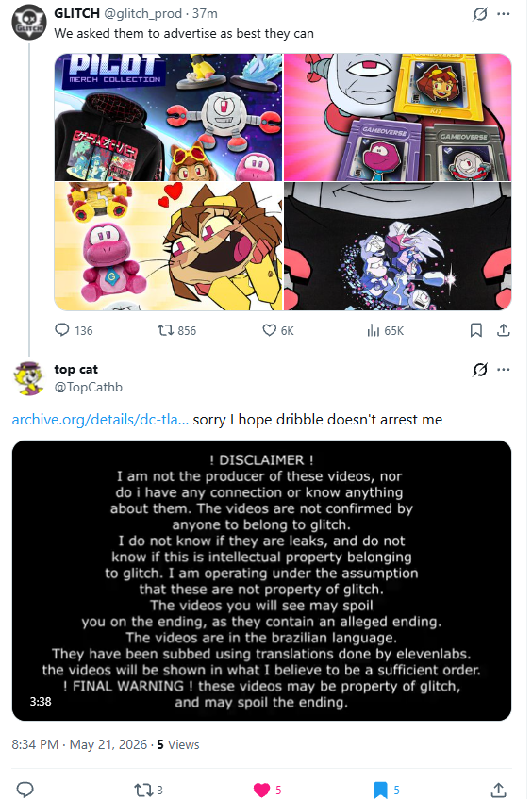The image size is (532, 799).
Task: Open archive.org/details link
Action: click(x=100, y=420)
